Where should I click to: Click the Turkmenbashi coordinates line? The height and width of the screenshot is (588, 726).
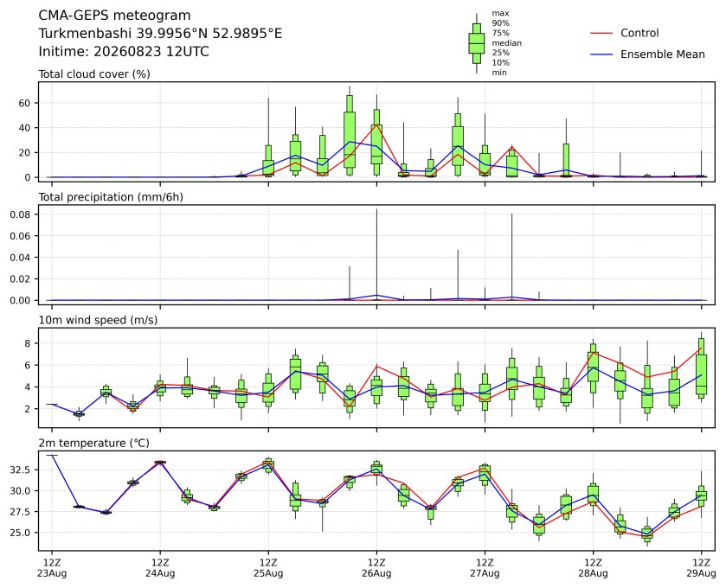tap(160, 34)
